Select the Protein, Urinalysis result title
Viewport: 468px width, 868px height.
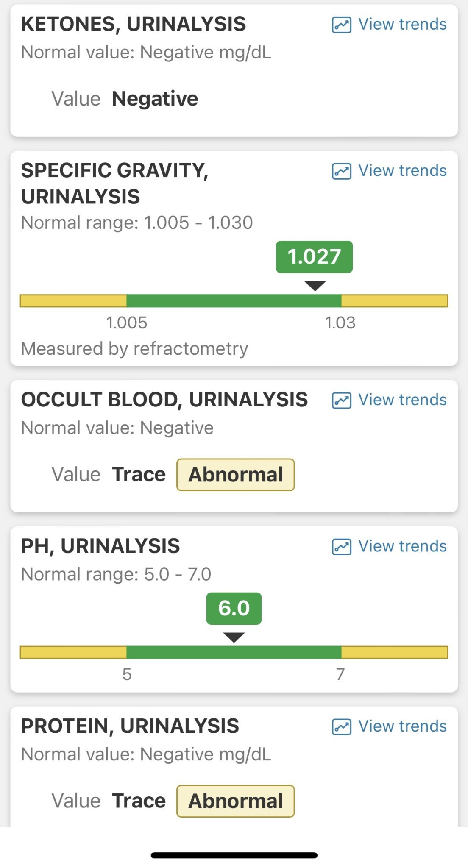(x=130, y=726)
